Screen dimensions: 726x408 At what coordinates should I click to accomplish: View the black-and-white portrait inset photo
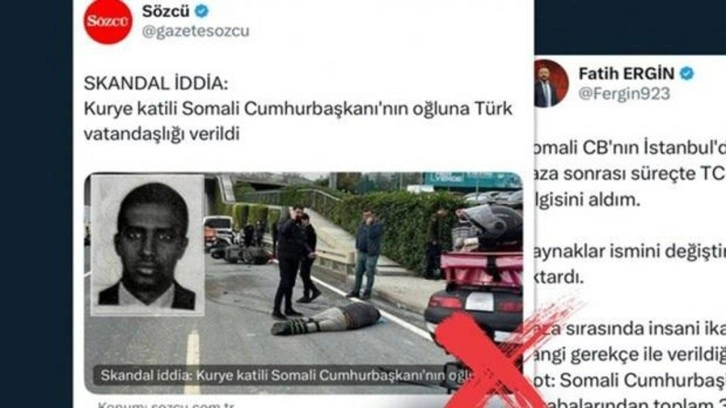(x=148, y=244)
